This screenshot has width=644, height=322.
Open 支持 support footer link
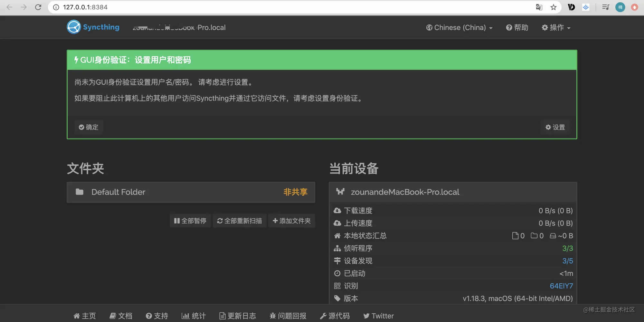(157, 316)
